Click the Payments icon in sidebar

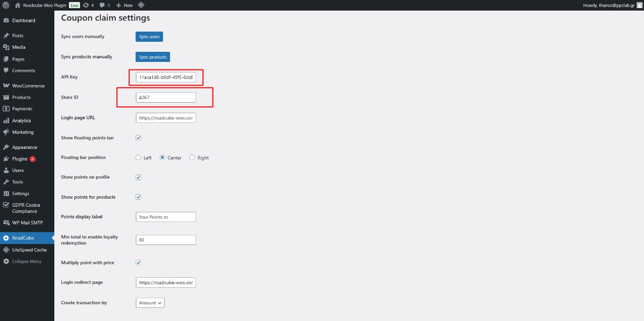[x=6, y=109]
